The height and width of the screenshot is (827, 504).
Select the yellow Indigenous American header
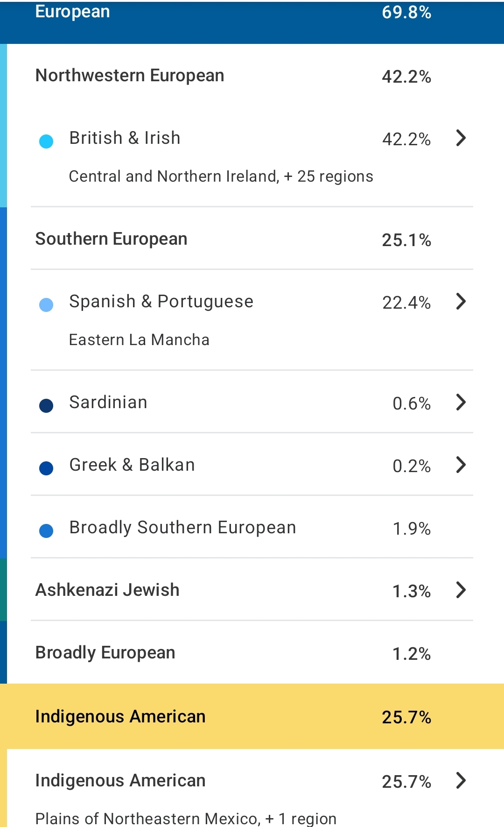[252, 716]
